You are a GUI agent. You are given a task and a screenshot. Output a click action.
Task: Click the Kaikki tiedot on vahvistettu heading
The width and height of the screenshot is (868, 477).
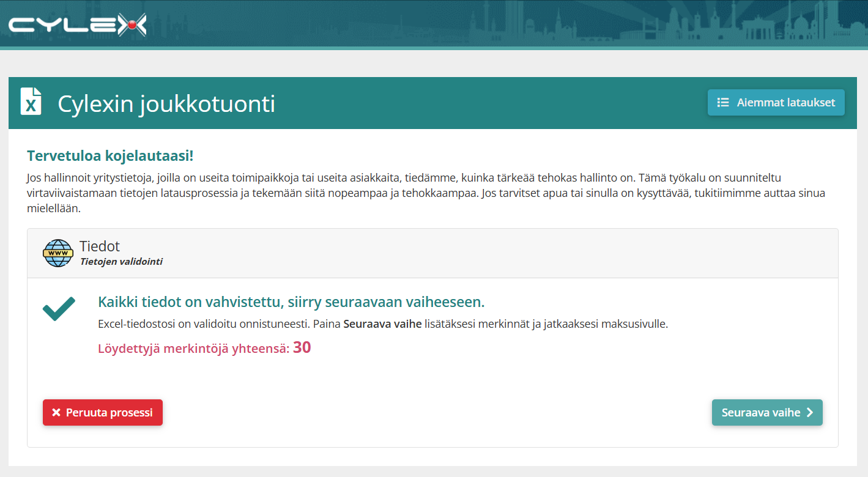[x=291, y=302]
